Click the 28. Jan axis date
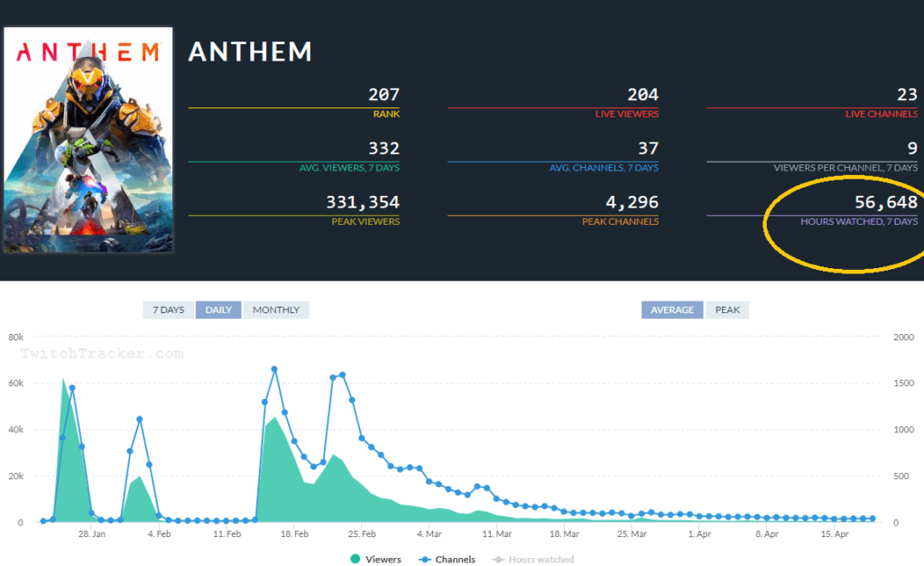This screenshot has width=924, height=566. click(x=92, y=534)
